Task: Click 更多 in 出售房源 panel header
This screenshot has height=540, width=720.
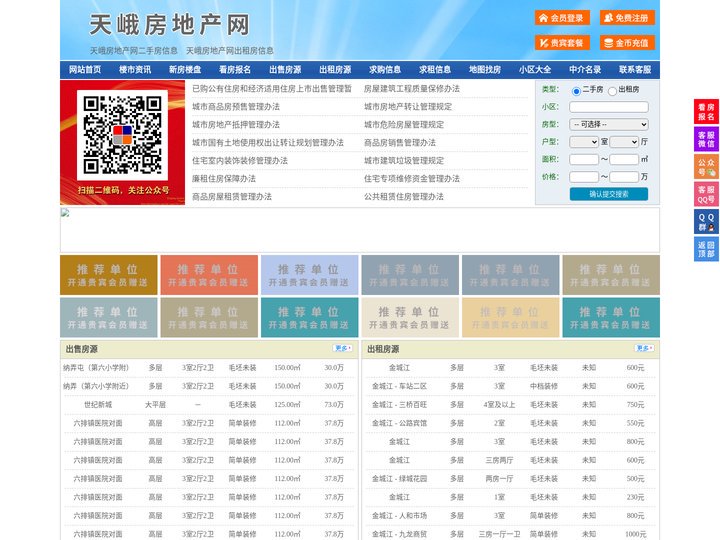Action: pos(343,349)
